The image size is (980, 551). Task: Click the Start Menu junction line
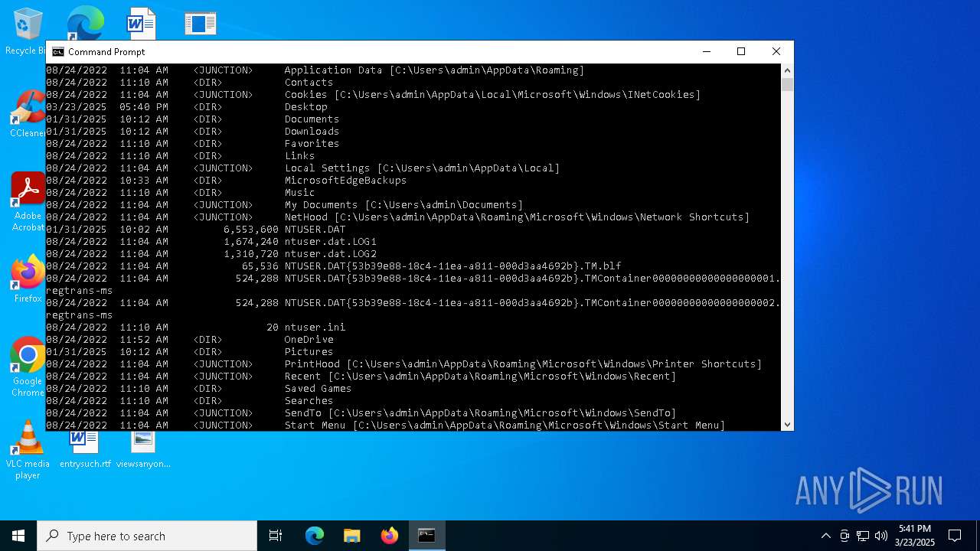pyautogui.click(x=386, y=425)
